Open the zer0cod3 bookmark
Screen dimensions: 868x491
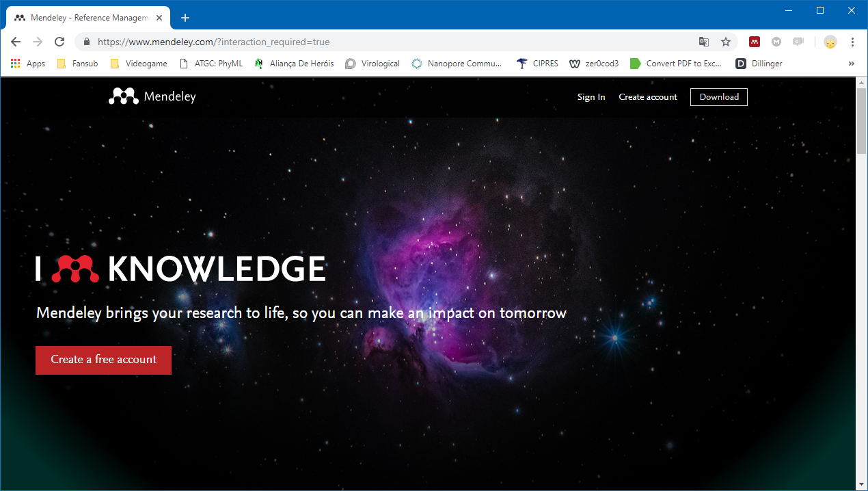pyautogui.click(x=594, y=64)
